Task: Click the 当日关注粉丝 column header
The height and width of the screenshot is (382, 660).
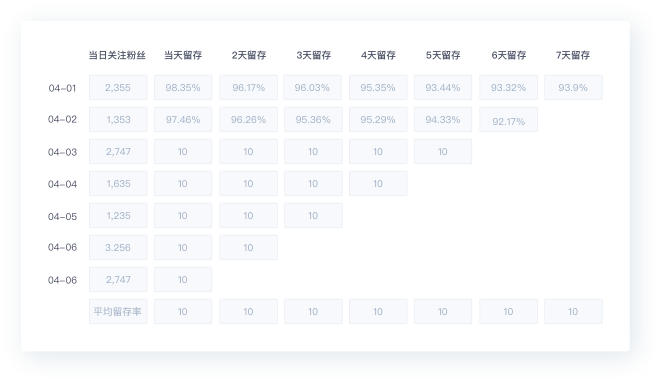Action: [x=117, y=55]
